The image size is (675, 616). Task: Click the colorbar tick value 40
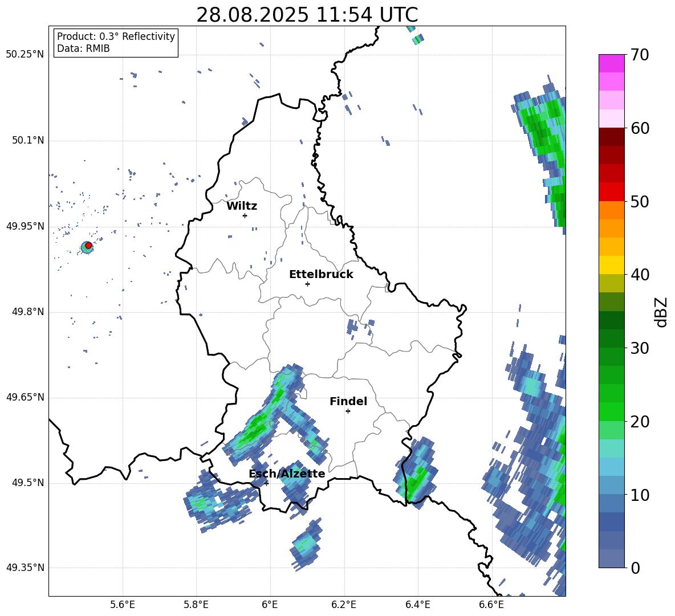pyautogui.click(x=640, y=275)
